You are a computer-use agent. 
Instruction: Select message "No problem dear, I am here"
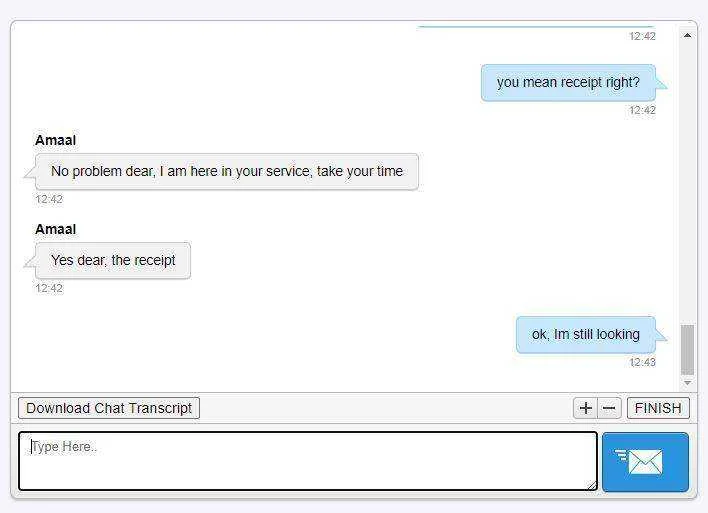point(227,172)
